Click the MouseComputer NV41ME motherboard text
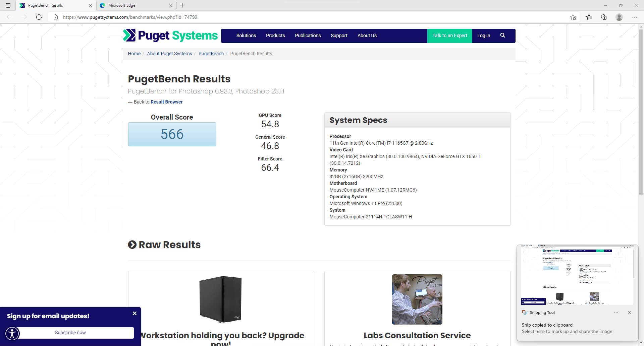 click(x=373, y=190)
